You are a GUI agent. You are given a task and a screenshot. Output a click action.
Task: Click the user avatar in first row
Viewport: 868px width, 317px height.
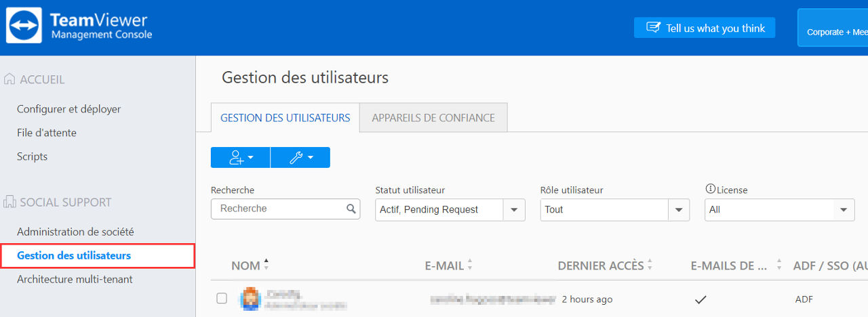[250, 299]
